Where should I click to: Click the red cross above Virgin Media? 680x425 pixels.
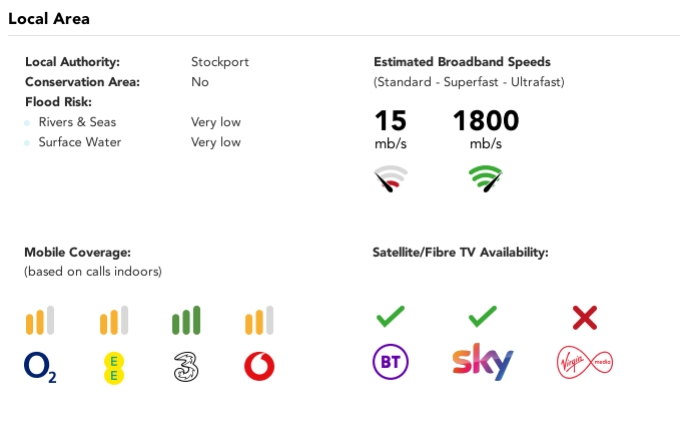click(585, 317)
